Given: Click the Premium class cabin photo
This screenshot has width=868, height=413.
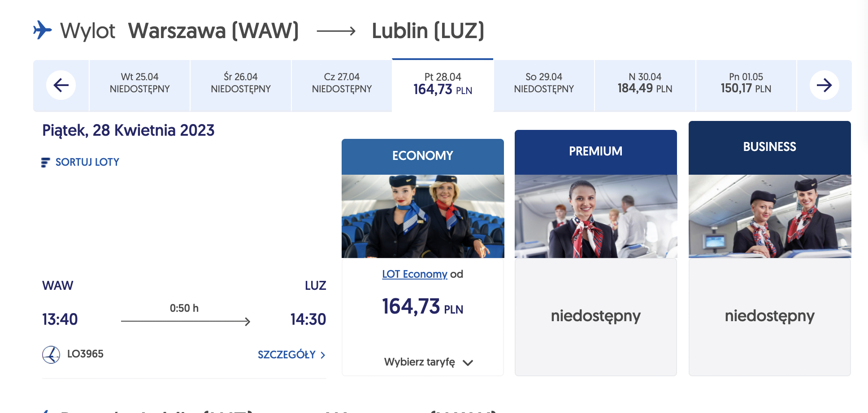Looking at the screenshot, I should click(596, 216).
